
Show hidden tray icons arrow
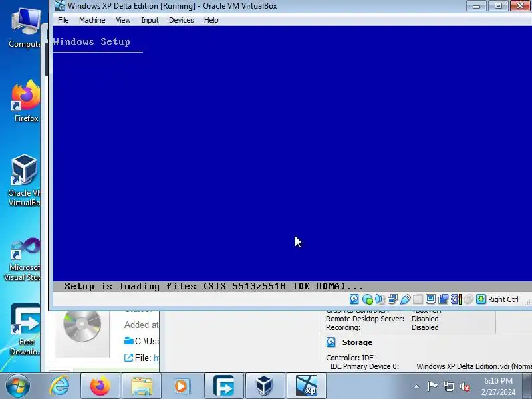click(417, 386)
